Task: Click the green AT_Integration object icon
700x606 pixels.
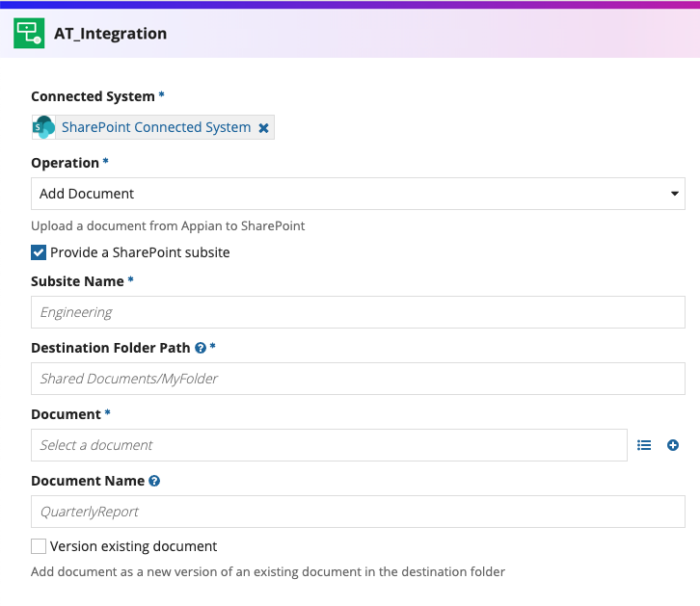Action: click(29, 33)
